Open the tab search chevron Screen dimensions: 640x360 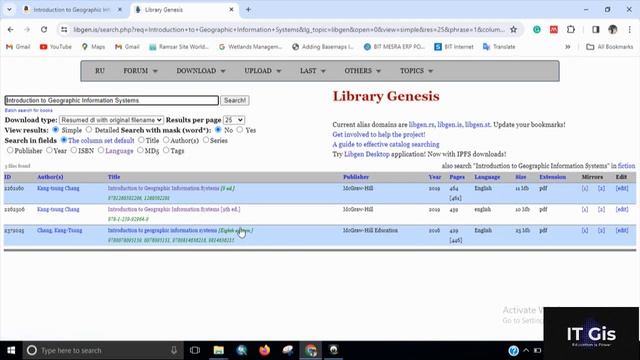point(9,9)
